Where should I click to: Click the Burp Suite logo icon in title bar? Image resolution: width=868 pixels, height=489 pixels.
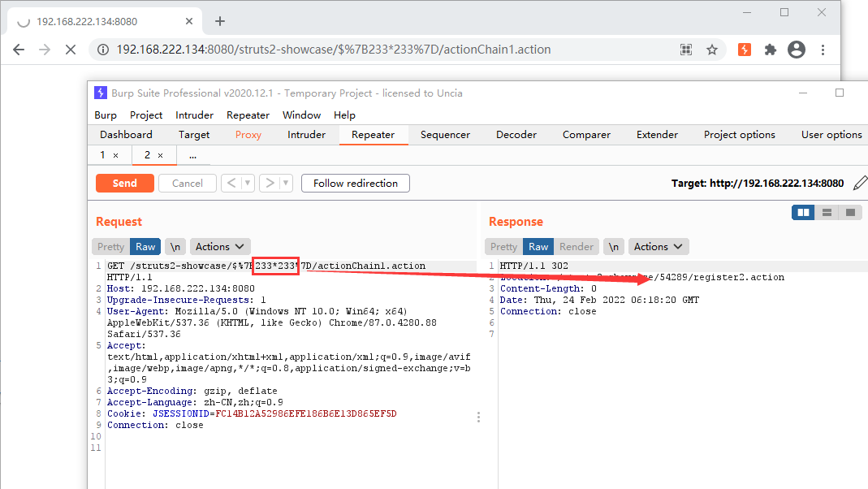click(x=100, y=93)
